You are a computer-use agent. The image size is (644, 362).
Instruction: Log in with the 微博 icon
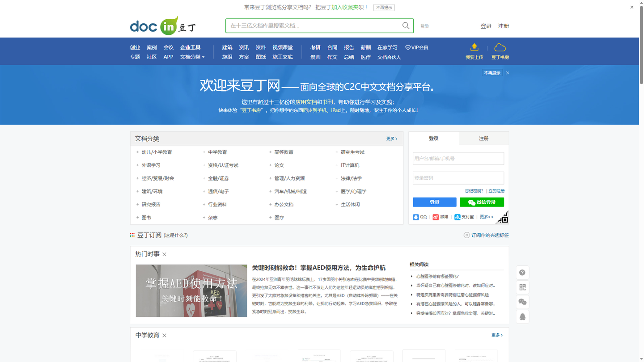click(x=436, y=217)
